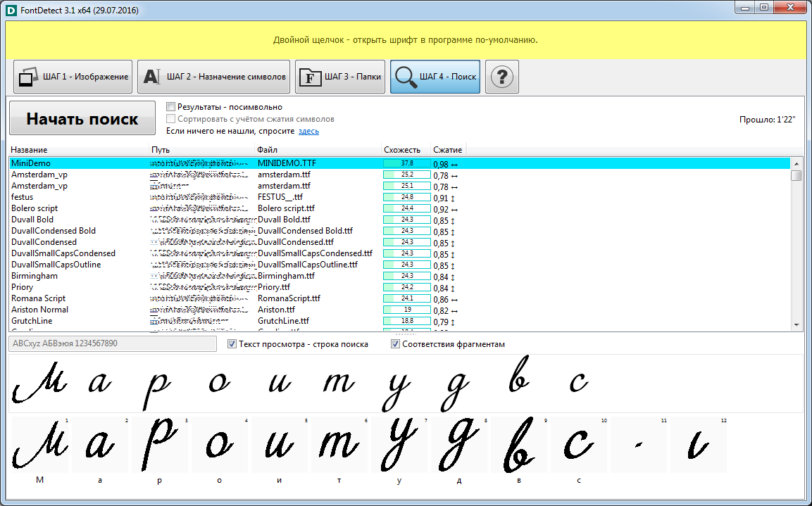Toggle preview text as search string checkbox
Screen dimensions: 812x506
tap(232, 344)
